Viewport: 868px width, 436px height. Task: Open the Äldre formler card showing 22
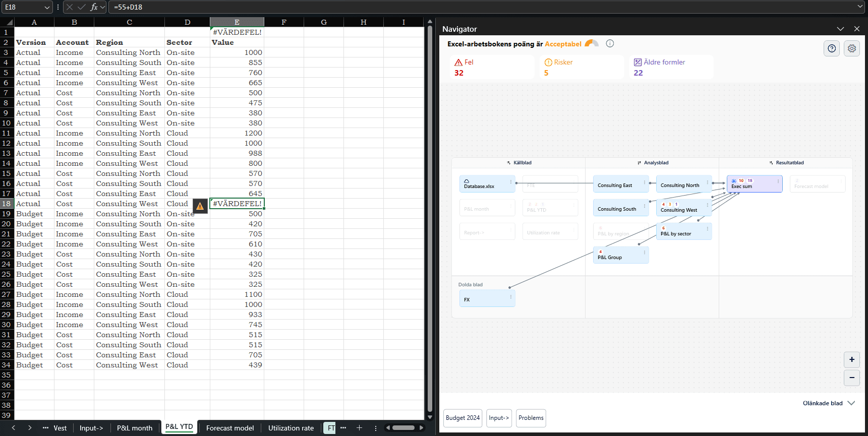[671, 67]
